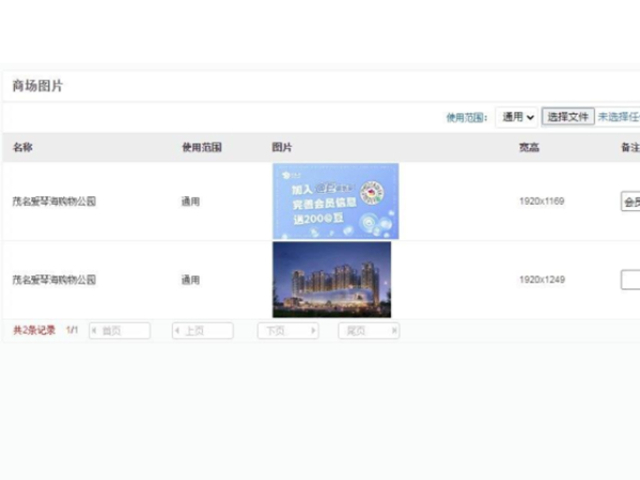Image resolution: width=640 pixels, height=480 pixels.
Task: Click the 共2条记录 record count
Action: [34, 330]
